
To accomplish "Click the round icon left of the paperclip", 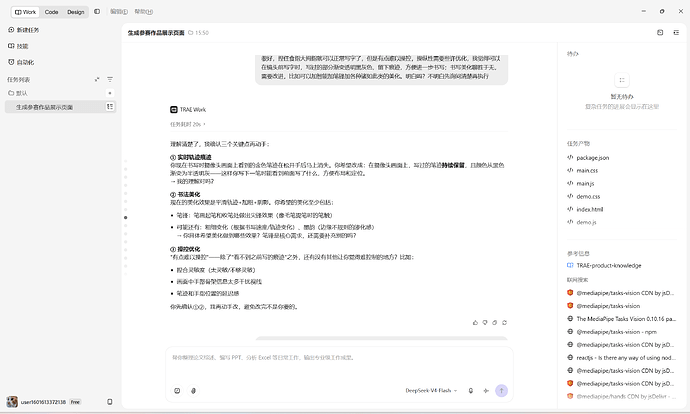I will 177,391.
